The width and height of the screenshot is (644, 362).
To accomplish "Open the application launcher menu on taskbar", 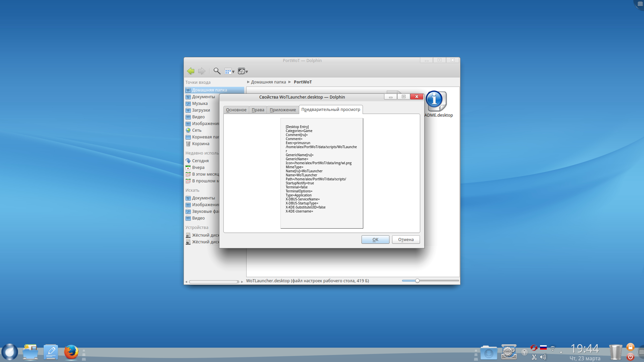I will [x=10, y=352].
